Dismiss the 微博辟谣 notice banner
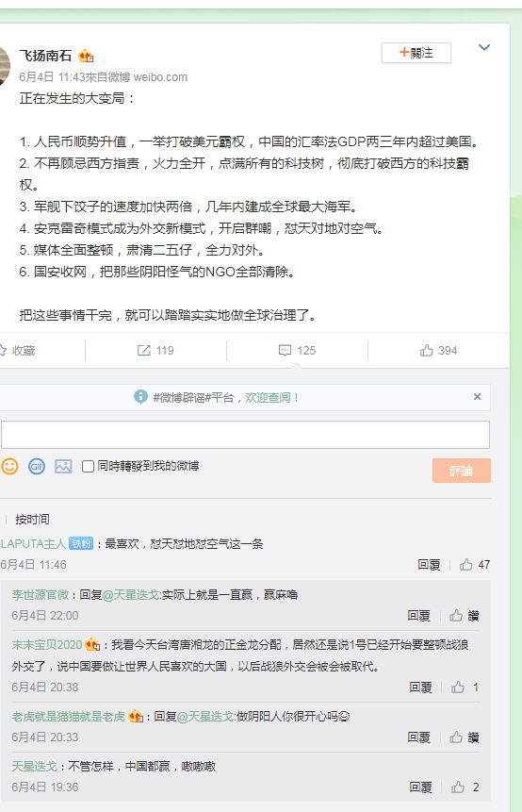 pyautogui.click(x=477, y=397)
